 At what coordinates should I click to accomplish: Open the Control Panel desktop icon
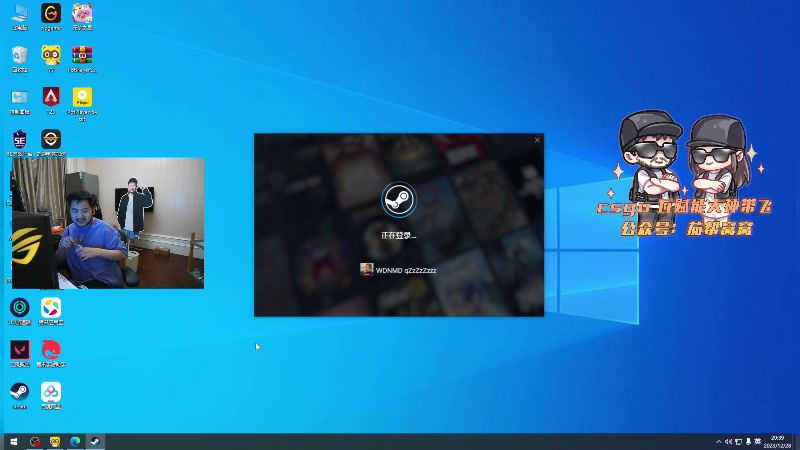click(19, 101)
